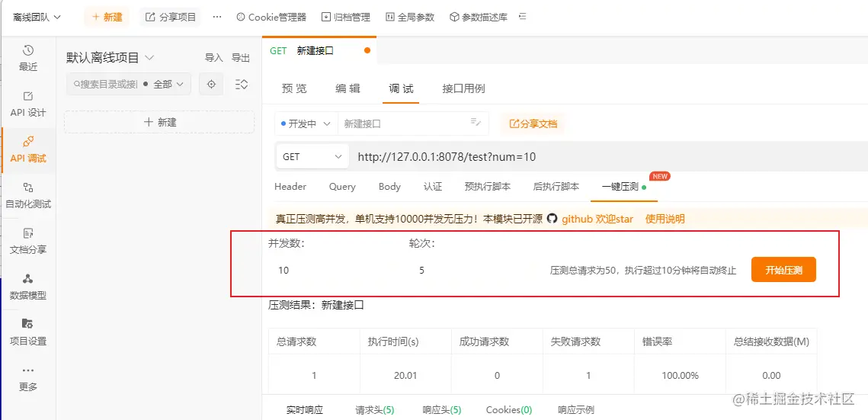Click the collapse toolbar icon after 参数描述库

click(522, 18)
